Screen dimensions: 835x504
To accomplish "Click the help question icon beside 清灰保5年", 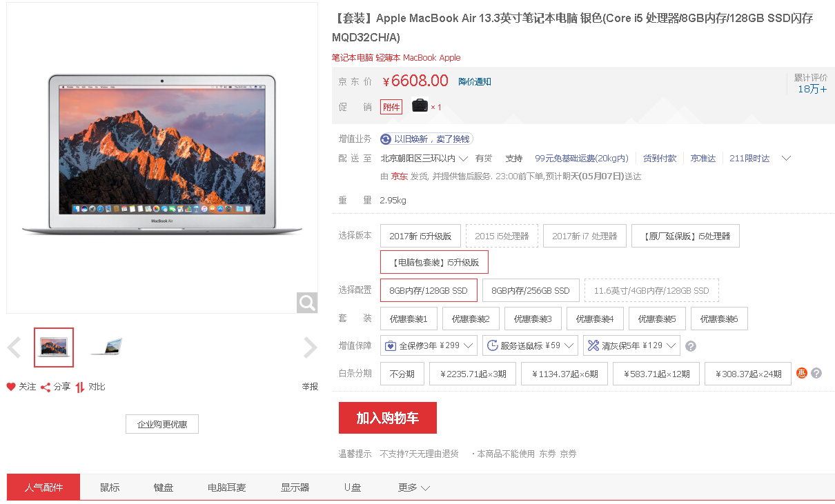I will coord(691,346).
